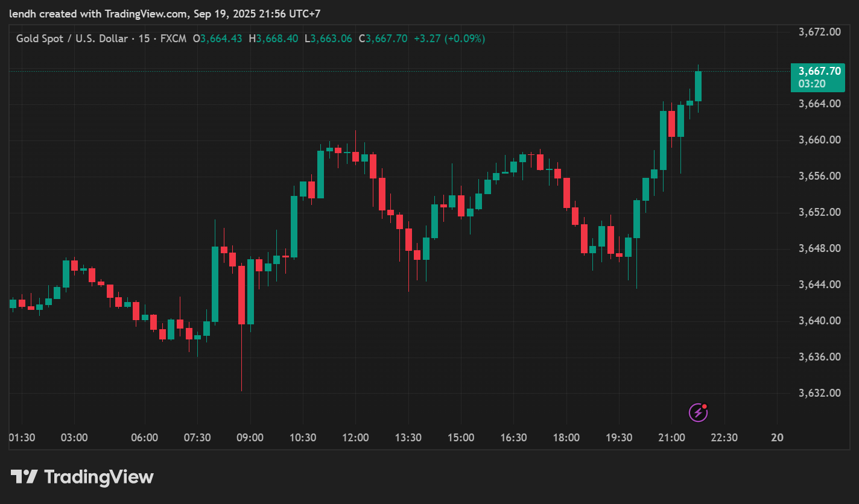Click the Gold Spot / U.S. Dollar title

click(x=72, y=39)
